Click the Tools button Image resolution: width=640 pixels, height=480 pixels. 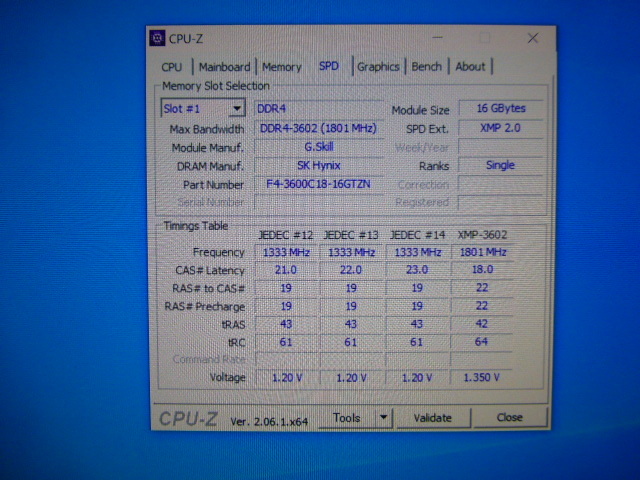tap(346, 418)
